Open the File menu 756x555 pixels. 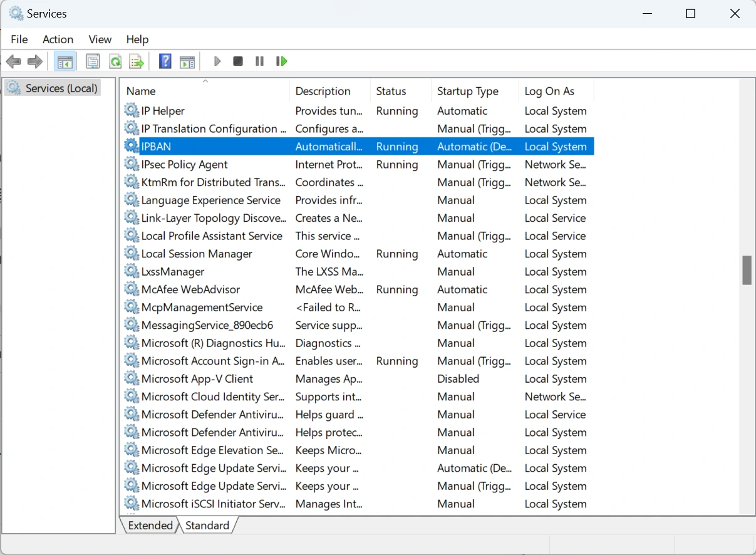pyautogui.click(x=19, y=39)
